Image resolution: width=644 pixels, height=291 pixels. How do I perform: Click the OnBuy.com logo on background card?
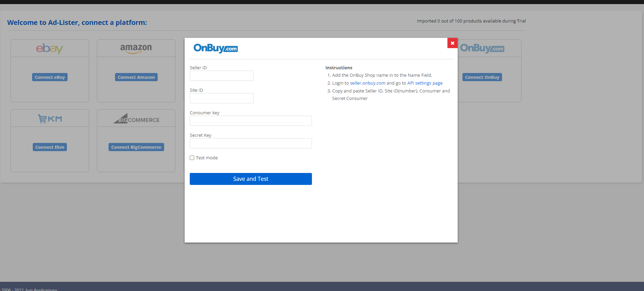(x=482, y=48)
